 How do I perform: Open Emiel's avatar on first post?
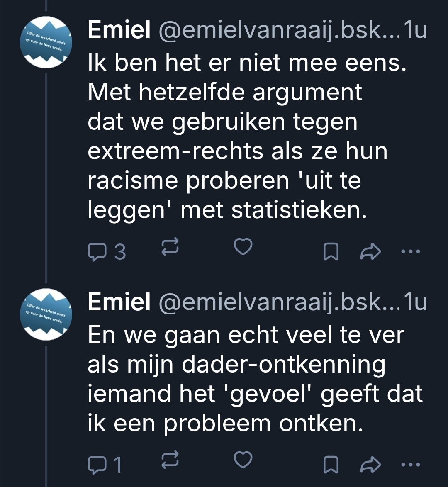[46, 42]
